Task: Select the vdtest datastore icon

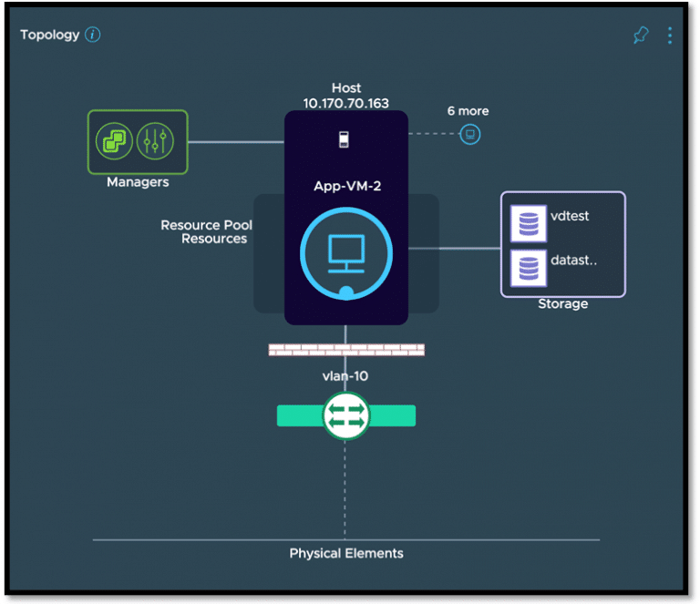Action: (x=529, y=223)
